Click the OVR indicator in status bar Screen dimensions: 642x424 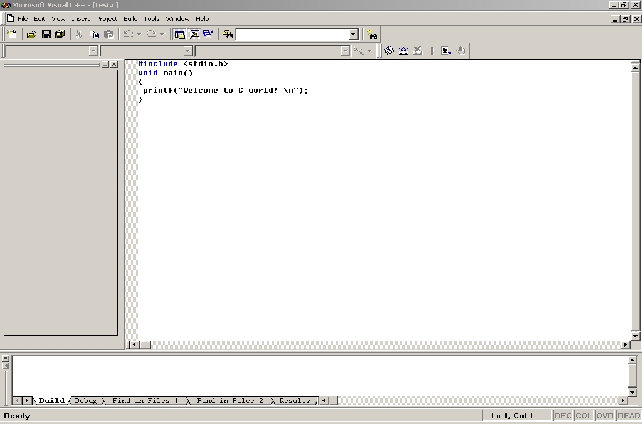tap(604, 416)
